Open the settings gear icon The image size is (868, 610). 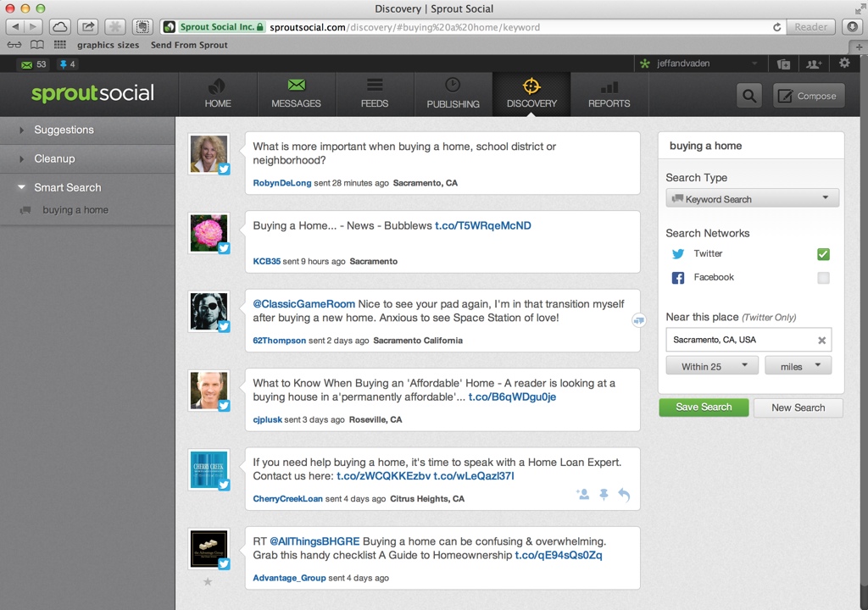(844, 63)
